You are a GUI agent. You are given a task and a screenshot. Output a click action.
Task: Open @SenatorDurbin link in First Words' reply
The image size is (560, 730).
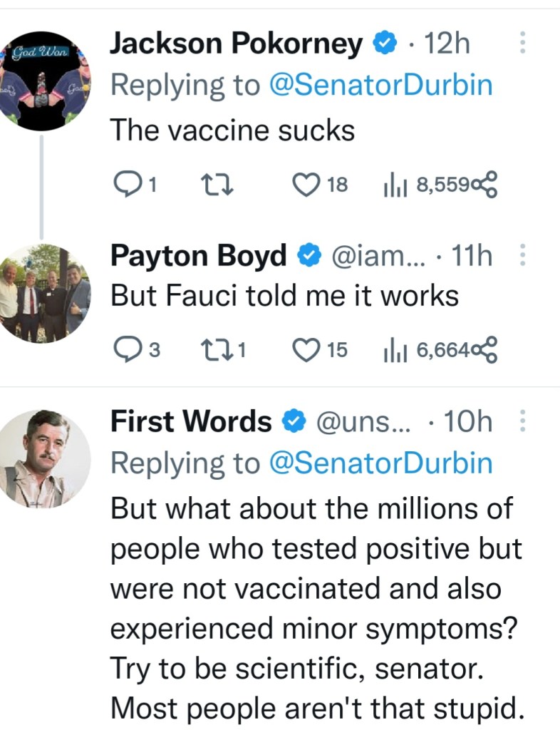(380, 463)
